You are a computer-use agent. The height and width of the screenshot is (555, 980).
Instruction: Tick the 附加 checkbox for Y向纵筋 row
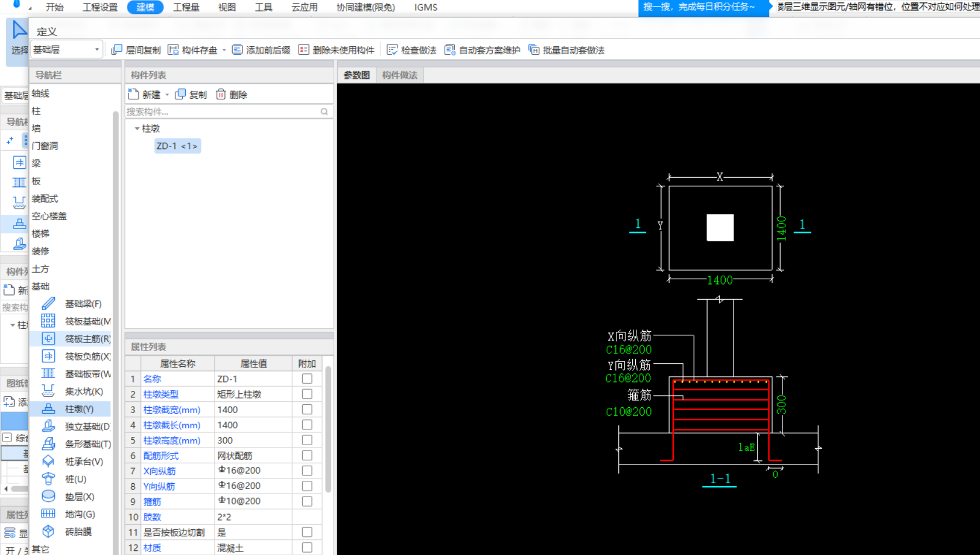pos(307,485)
